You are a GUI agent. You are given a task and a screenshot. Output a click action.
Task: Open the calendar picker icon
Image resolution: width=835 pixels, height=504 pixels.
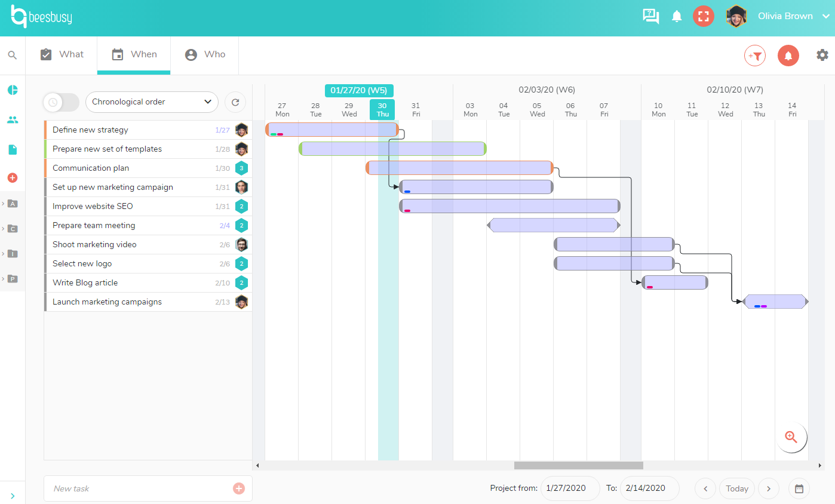(x=799, y=488)
